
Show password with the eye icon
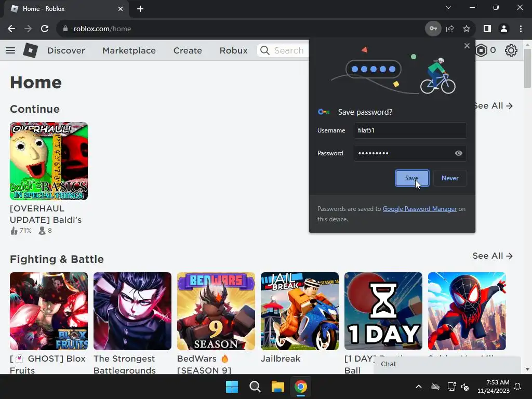click(x=458, y=153)
